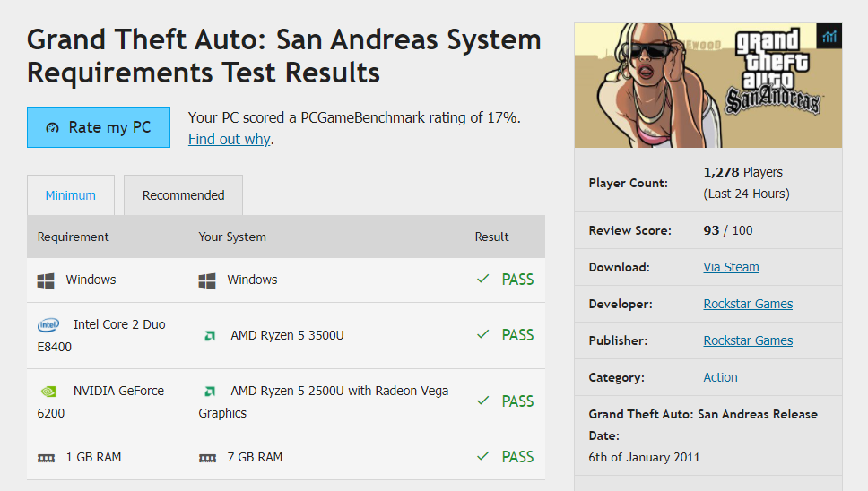Screen dimensions: 868x491
Task: Click the Windows logo in Requirement column
Action: pyautogui.click(x=46, y=280)
